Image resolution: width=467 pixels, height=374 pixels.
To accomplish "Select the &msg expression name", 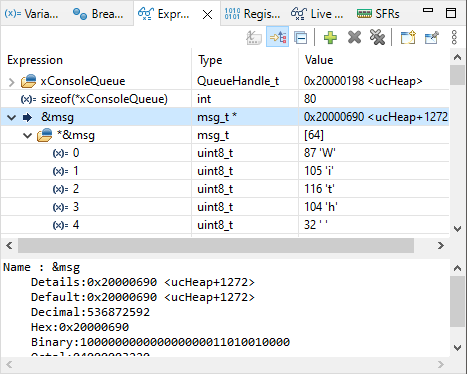I will 57,117.
